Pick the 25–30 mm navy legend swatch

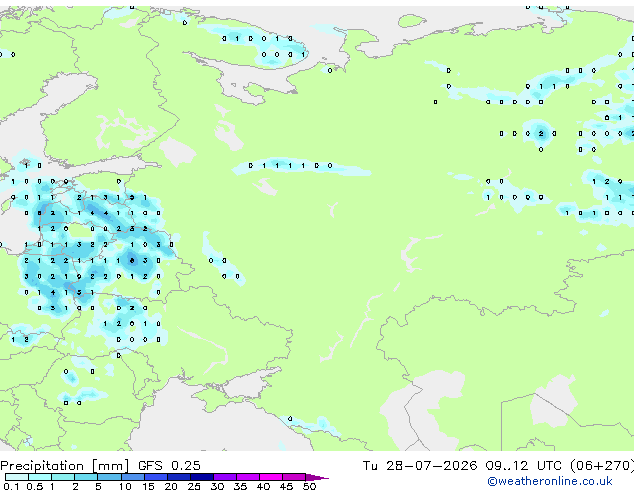click(202, 477)
